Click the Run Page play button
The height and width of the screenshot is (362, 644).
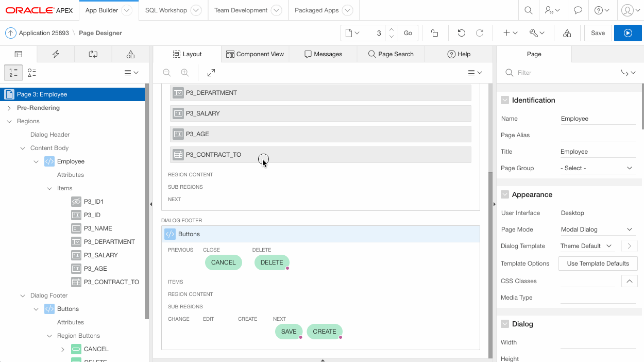coord(628,33)
